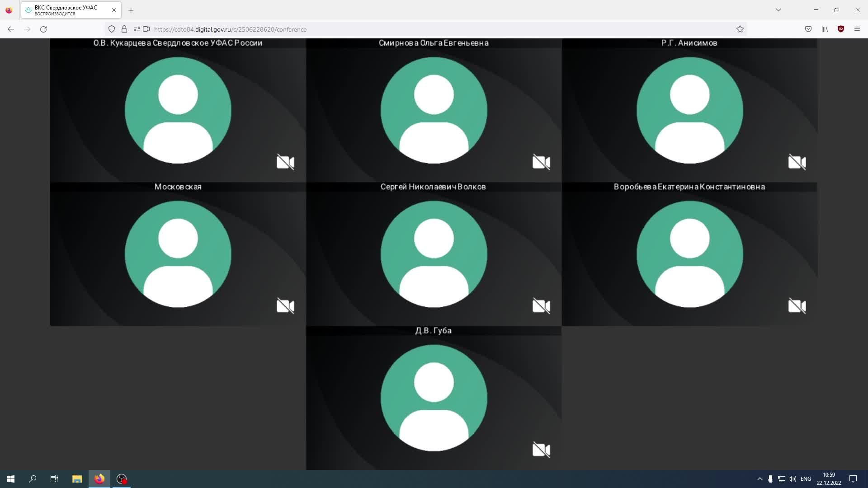Click the site security padlock icon
The height and width of the screenshot is (488, 868).
(124, 29)
